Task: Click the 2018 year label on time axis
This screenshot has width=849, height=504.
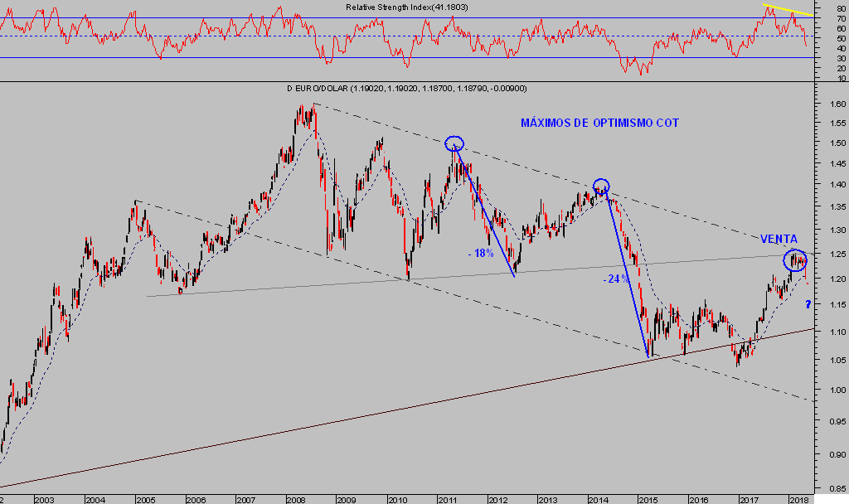Action: click(x=798, y=499)
